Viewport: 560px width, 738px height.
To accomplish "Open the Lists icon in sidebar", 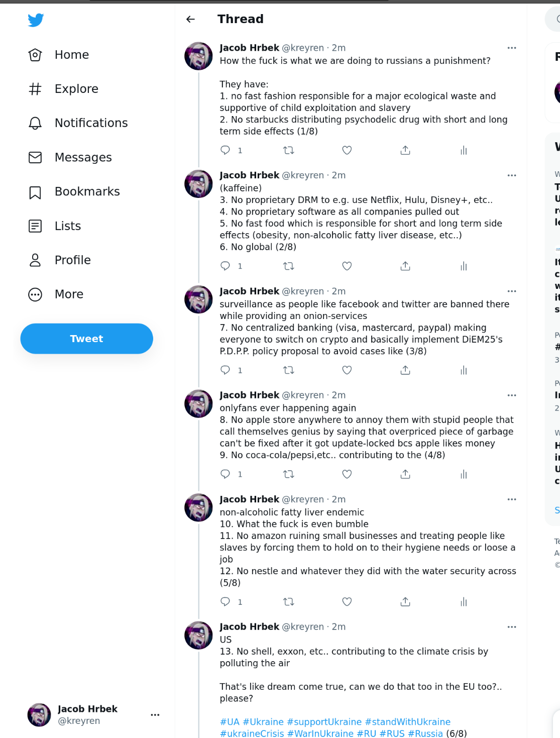I will pos(35,226).
